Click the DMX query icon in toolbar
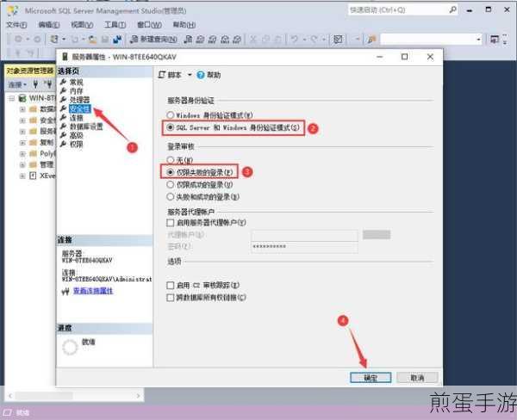517x420 pixels. pyautogui.click(x=213, y=40)
